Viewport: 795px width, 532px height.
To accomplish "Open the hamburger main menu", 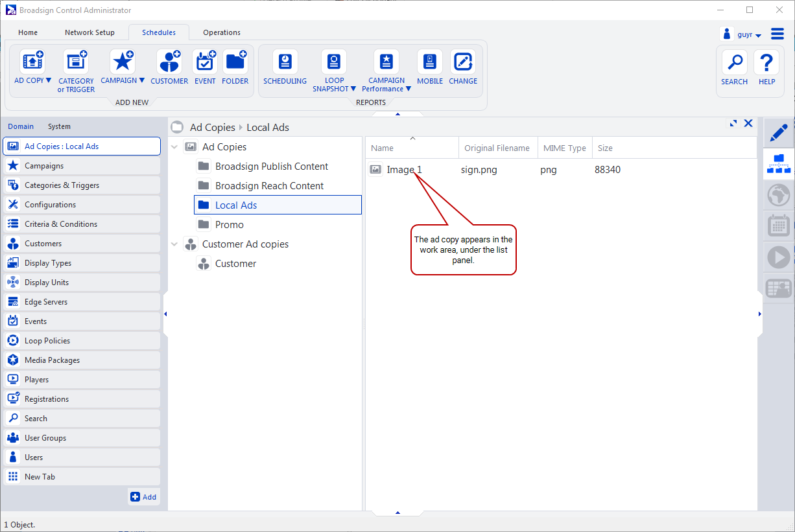I will pos(777,34).
